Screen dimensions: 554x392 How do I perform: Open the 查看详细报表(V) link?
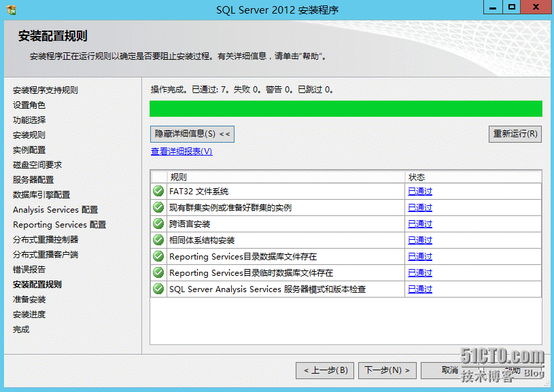[x=181, y=151]
